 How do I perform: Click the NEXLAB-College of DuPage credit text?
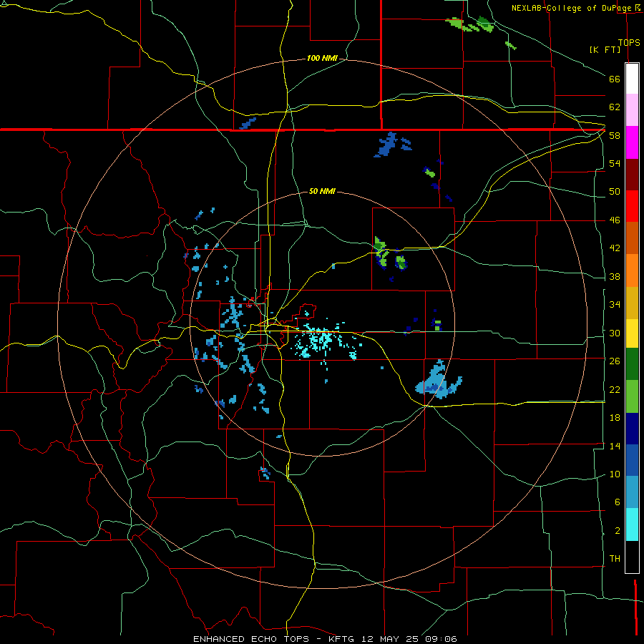[572, 8]
